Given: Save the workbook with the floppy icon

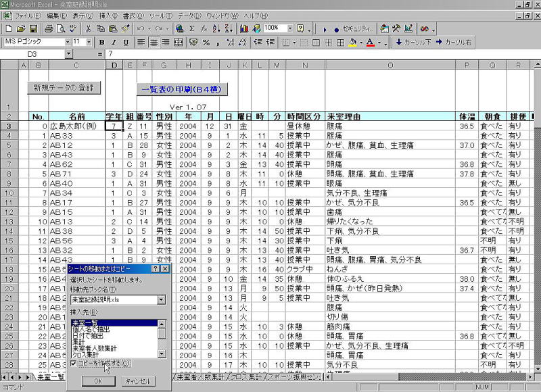Looking at the screenshot, I should (32, 28).
